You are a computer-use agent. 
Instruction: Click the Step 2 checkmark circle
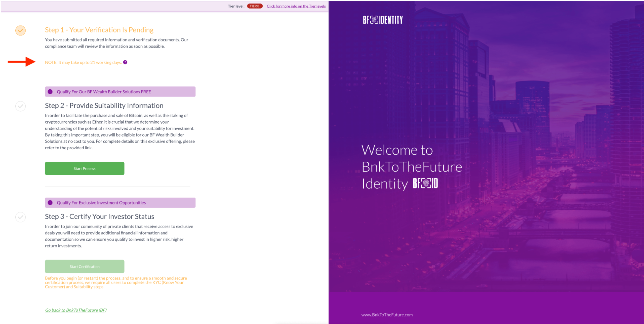tap(20, 106)
